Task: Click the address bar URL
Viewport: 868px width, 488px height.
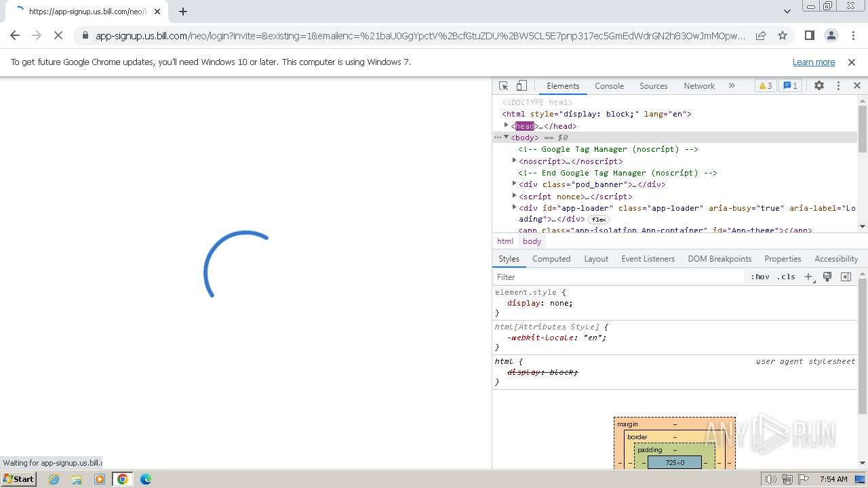Action: tap(420, 36)
